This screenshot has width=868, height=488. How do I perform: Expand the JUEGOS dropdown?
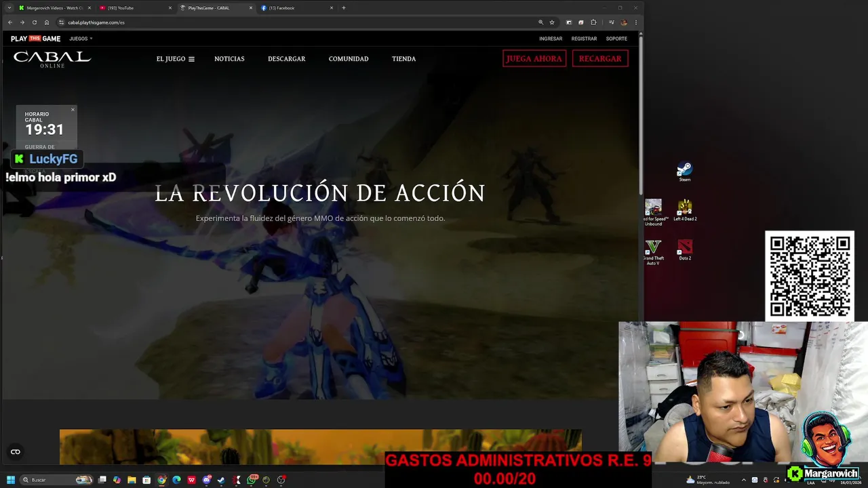81,39
